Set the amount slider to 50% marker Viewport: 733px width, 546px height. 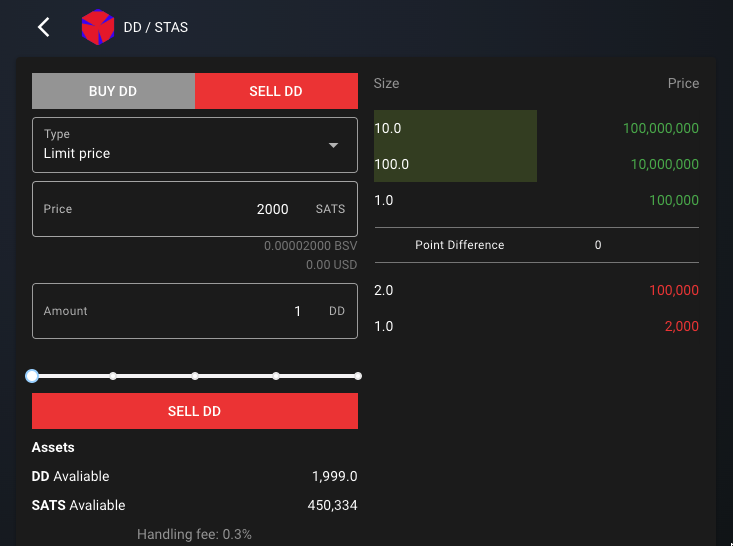tap(195, 376)
